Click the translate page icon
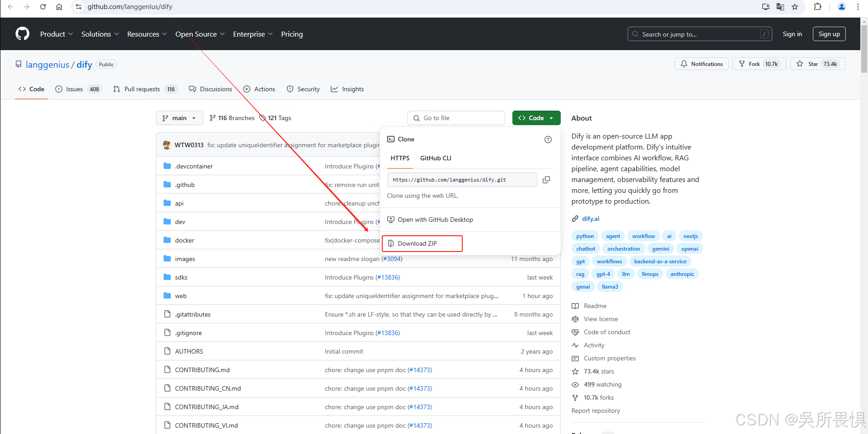 point(780,7)
